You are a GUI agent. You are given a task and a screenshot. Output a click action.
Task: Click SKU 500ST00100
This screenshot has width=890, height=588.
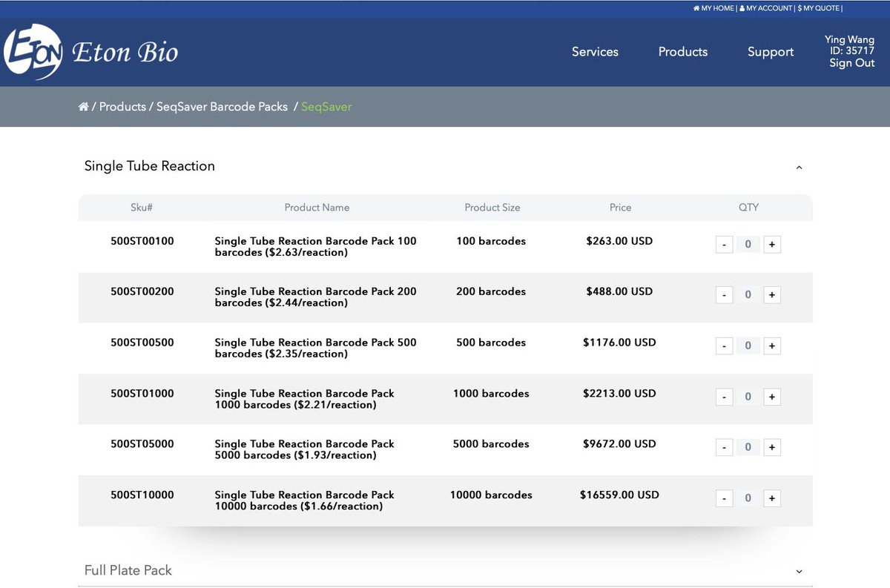pyautogui.click(x=142, y=241)
